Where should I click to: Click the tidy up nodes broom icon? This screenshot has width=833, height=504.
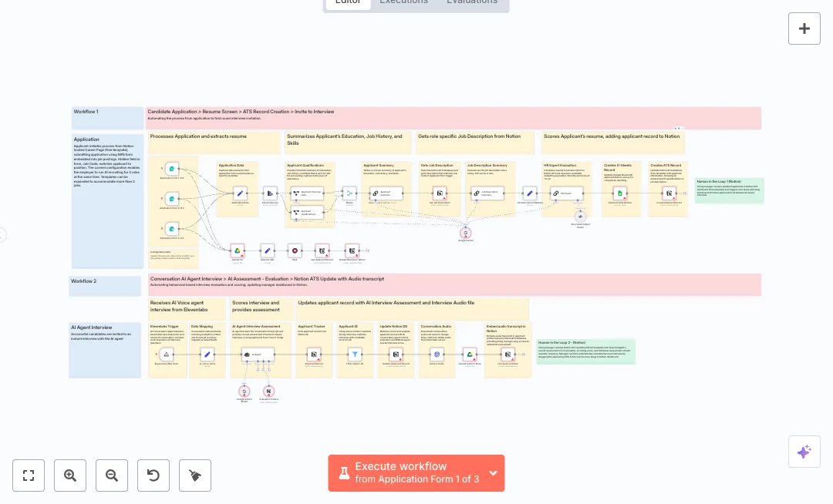pos(195,475)
